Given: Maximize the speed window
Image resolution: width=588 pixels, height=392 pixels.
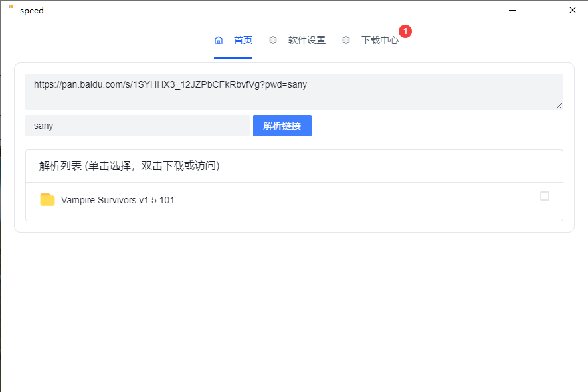Looking at the screenshot, I should pos(542,10).
